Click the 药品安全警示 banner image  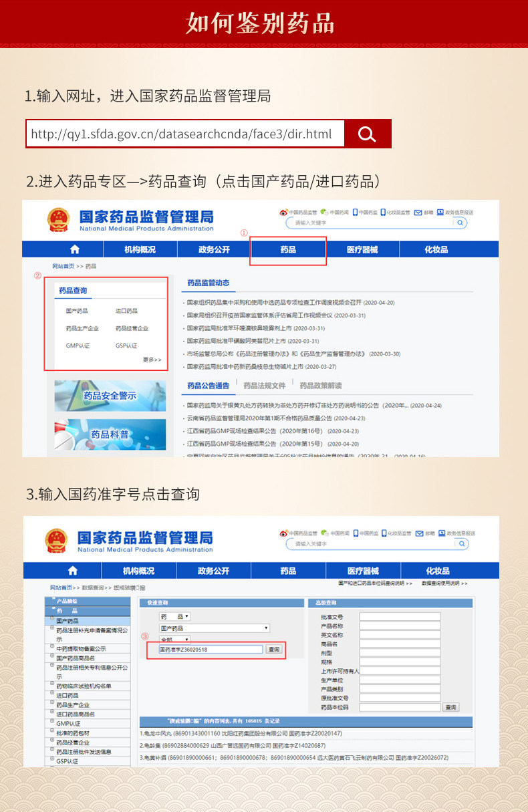pos(110,396)
